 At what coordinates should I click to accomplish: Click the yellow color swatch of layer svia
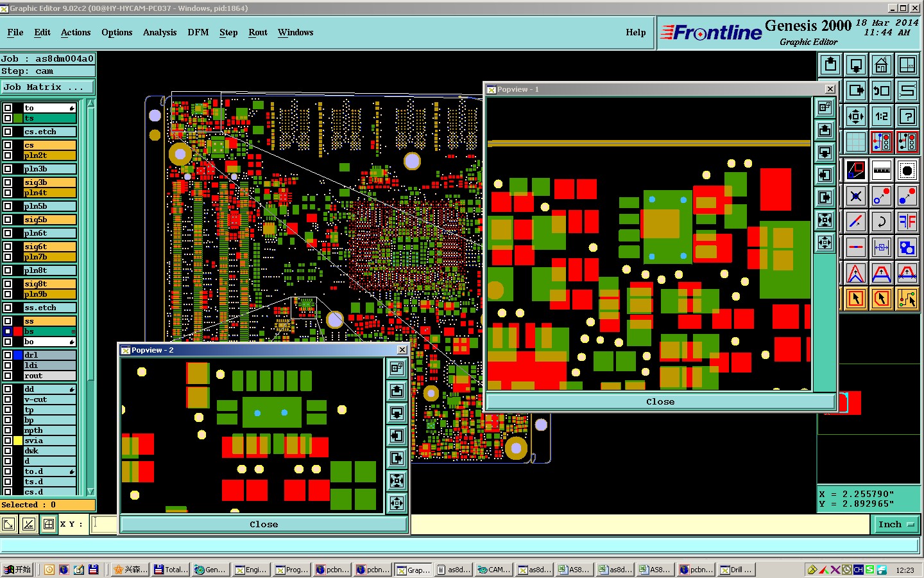(x=18, y=441)
